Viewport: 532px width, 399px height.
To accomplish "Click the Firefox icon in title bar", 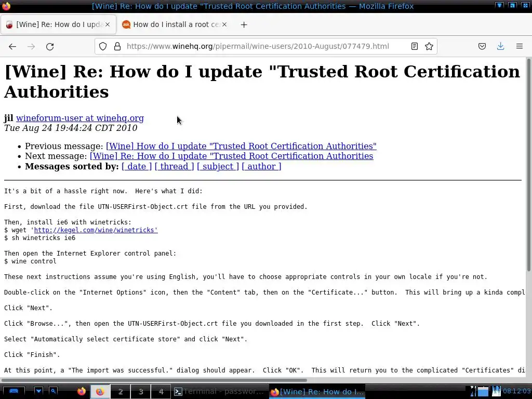I will pyautogui.click(x=6, y=6).
